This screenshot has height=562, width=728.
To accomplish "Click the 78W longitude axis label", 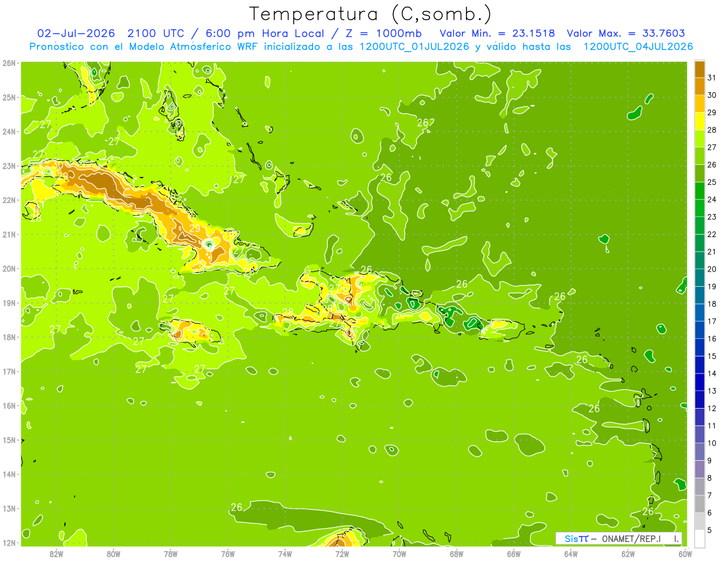I will [170, 554].
